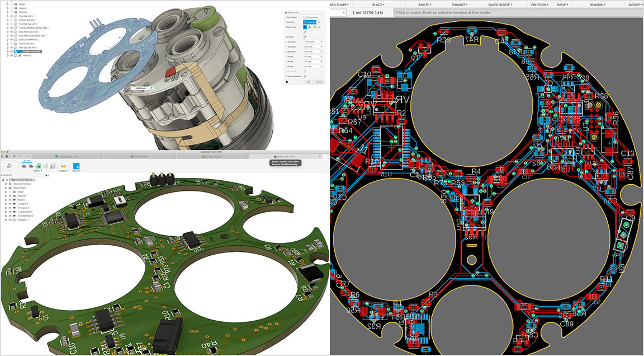The width and height of the screenshot is (644, 356).
Task: Select the Point to Point move type icon
Action: tap(319, 27)
